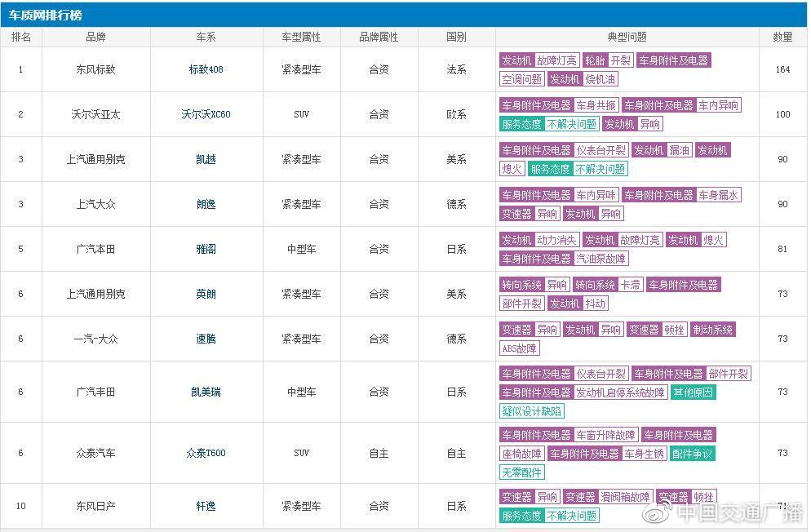Click the 座椅故障 issue tag
Screen dimensions: 811x532
[x=522, y=454]
